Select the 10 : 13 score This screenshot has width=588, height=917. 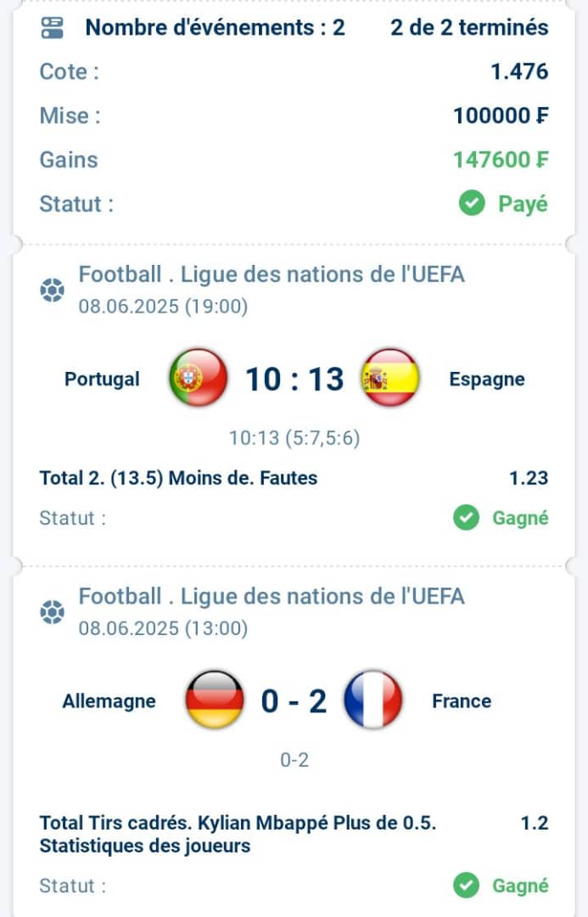tap(294, 379)
